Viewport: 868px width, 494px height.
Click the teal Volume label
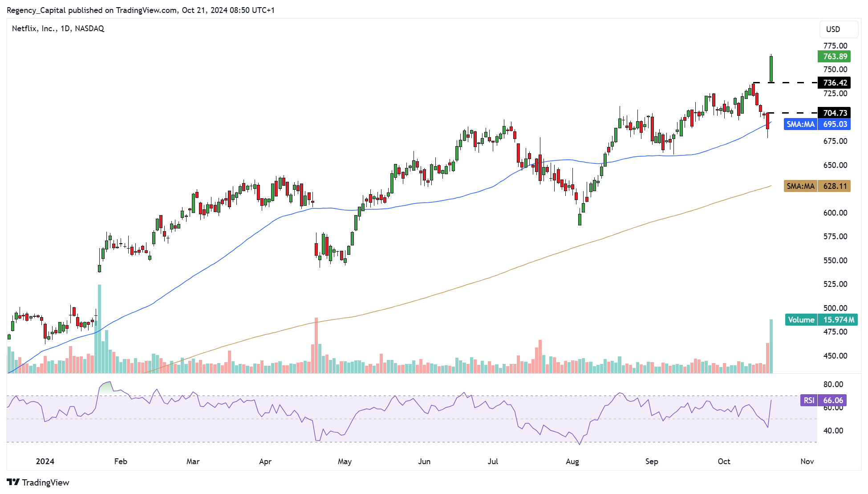coord(801,320)
